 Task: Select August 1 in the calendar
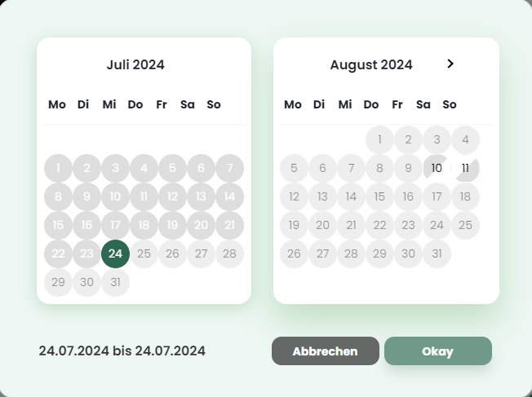point(379,139)
